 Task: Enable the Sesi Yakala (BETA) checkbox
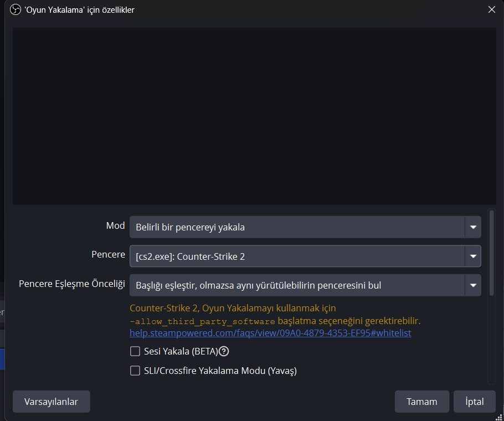[x=135, y=351]
